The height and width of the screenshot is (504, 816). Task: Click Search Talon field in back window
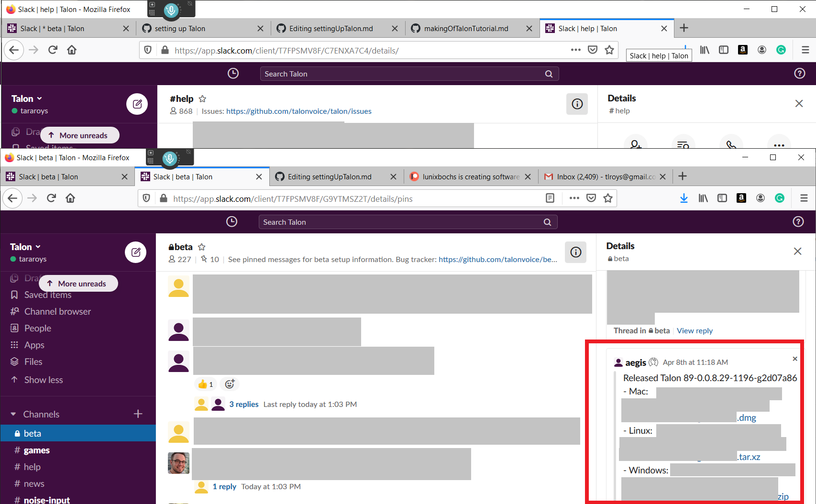click(409, 74)
